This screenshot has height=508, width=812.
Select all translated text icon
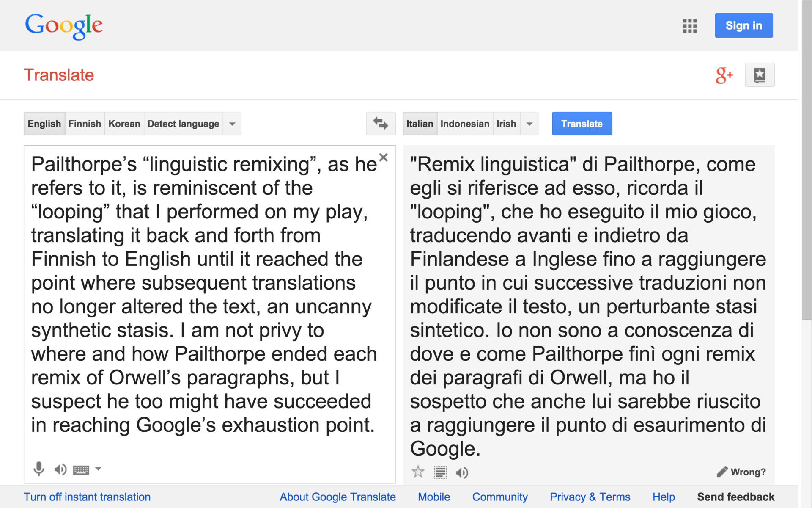(x=440, y=472)
